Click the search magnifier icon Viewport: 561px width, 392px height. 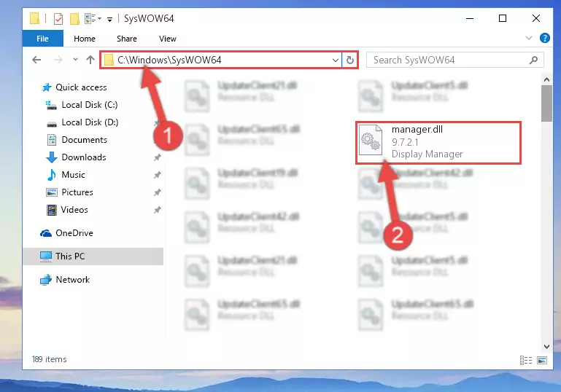coord(533,60)
